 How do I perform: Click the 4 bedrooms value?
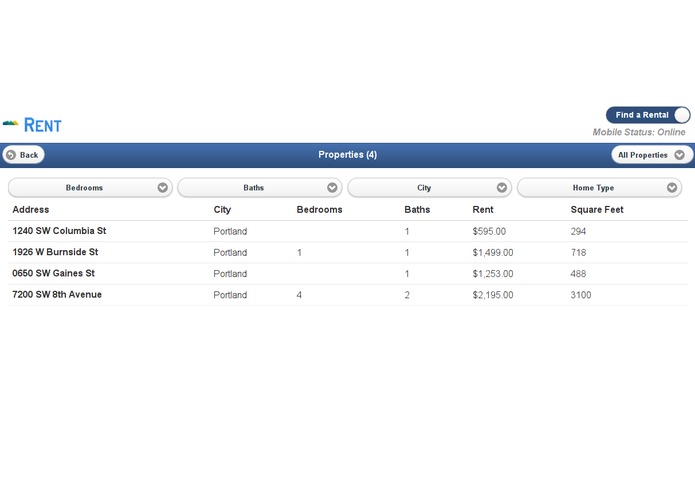click(299, 295)
